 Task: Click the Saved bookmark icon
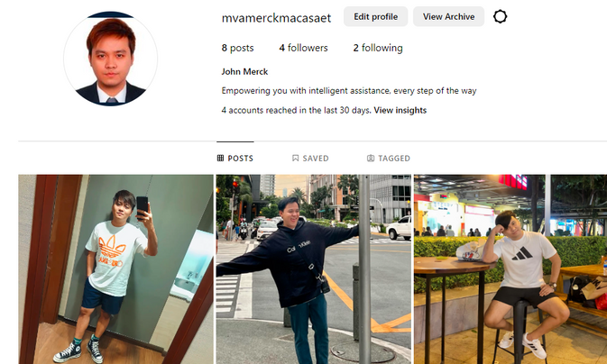295,158
